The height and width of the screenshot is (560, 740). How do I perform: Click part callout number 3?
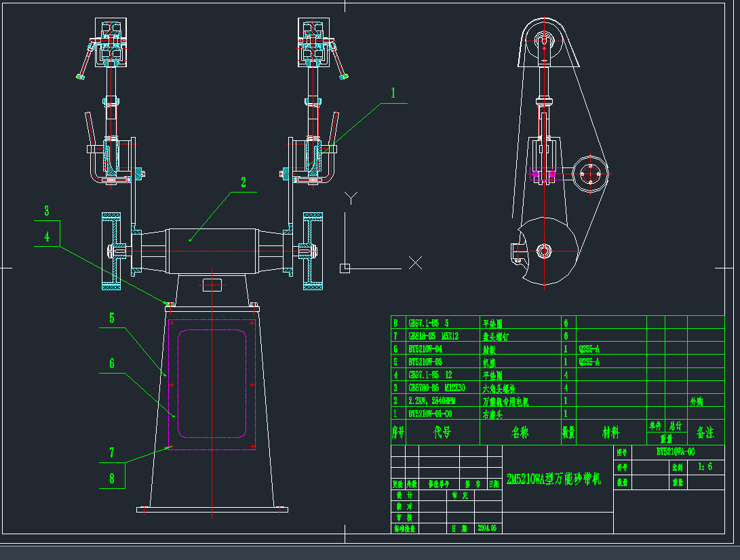point(47,211)
